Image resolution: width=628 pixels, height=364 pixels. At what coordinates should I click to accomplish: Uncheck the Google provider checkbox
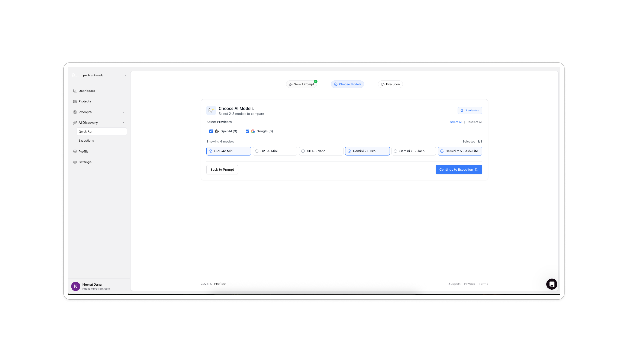click(x=247, y=131)
